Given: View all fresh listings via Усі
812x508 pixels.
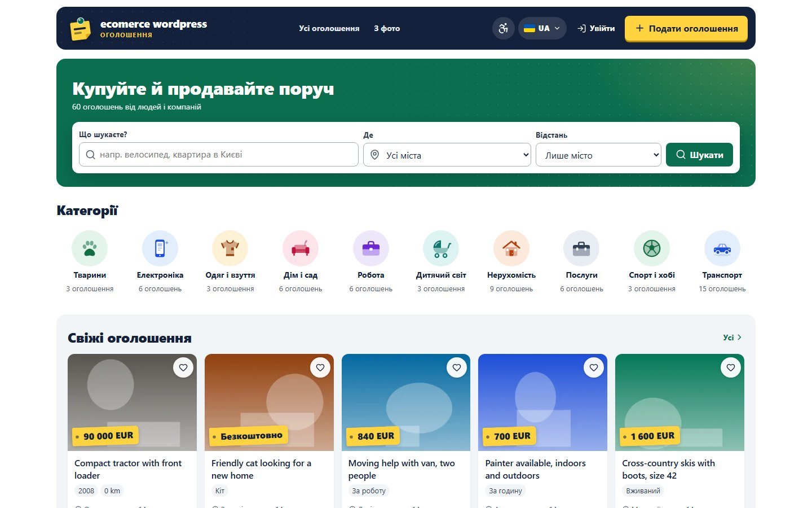Looking at the screenshot, I should click(x=732, y=338).
